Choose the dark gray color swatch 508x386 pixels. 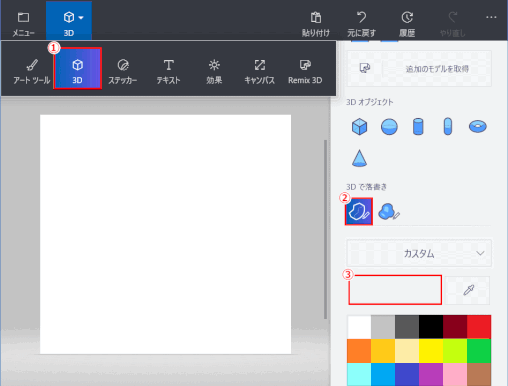[x=407, y=327]
